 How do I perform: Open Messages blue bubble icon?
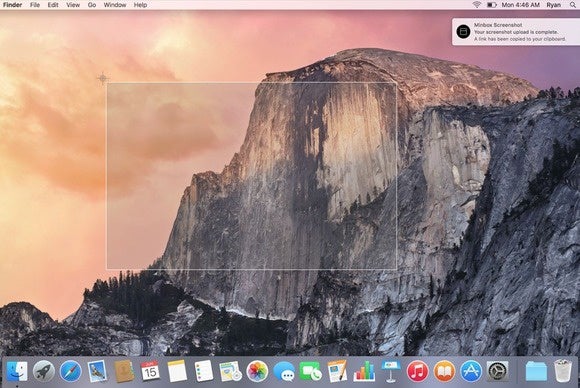(x=284, y=371)
